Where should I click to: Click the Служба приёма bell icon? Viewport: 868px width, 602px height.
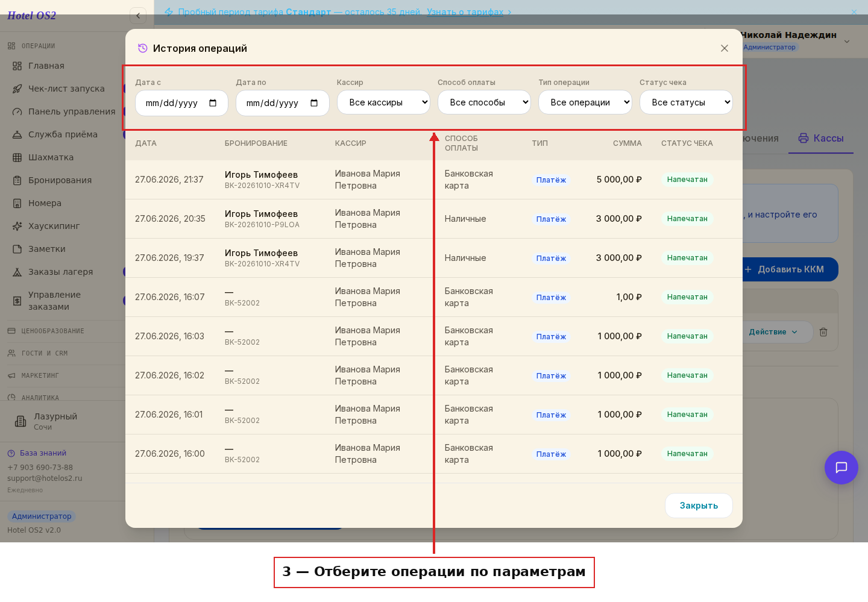17,134
